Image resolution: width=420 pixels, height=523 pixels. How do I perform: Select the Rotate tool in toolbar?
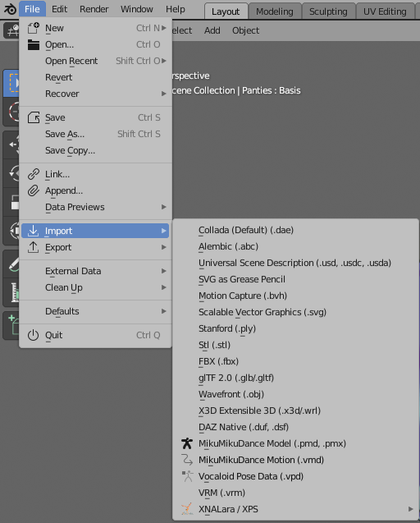[11, 173]
